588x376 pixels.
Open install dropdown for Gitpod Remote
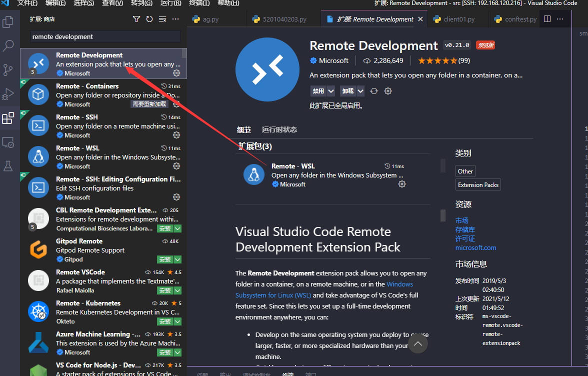178,259
